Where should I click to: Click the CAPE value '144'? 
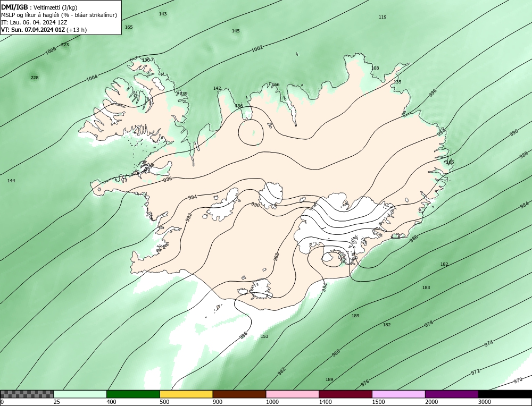coord(11,181)
